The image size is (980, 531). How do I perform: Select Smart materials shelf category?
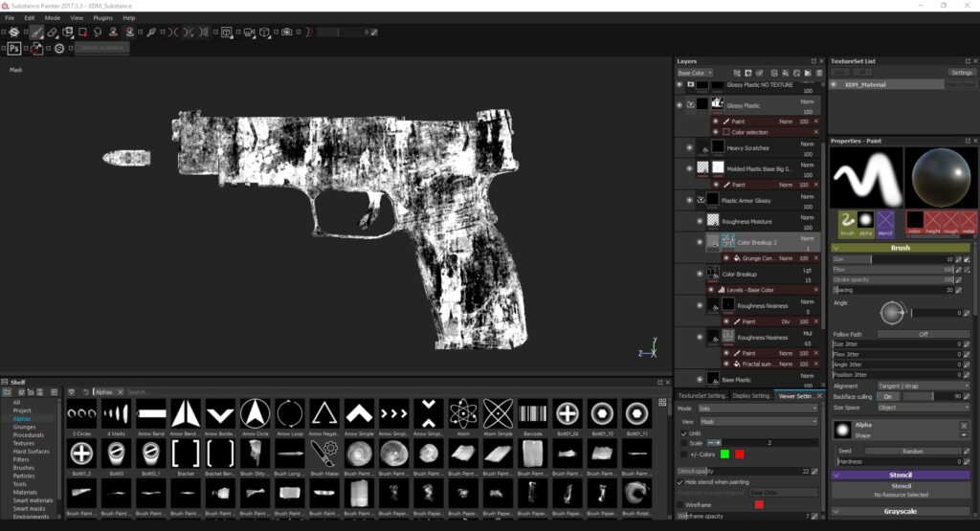(33, 500)
